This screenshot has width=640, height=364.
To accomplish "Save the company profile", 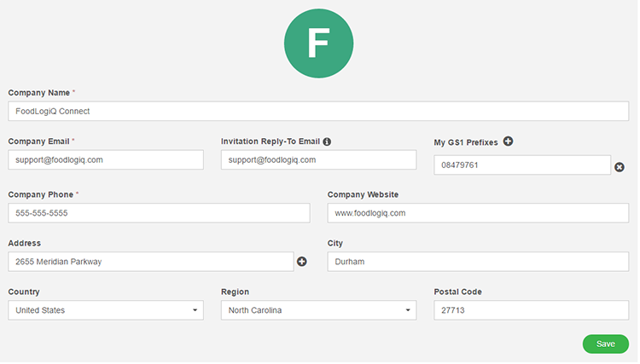I will pyautogui.click(x=607, y=345).
